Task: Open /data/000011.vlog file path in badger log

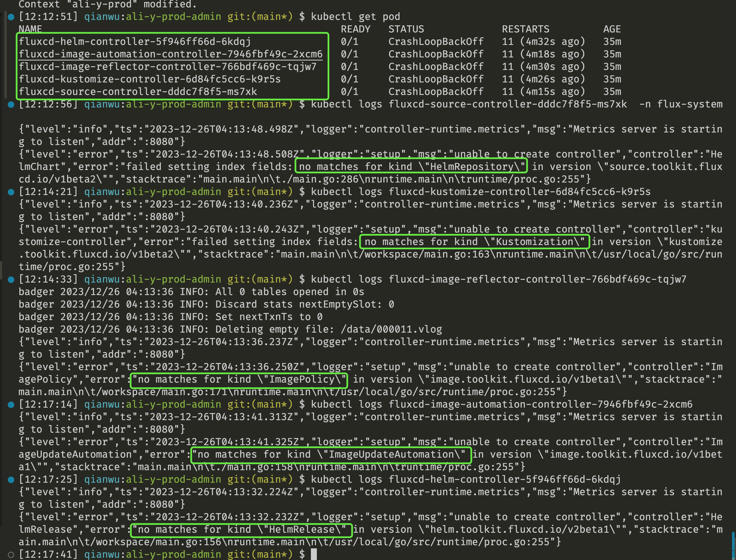Action: tap(392, 329)
